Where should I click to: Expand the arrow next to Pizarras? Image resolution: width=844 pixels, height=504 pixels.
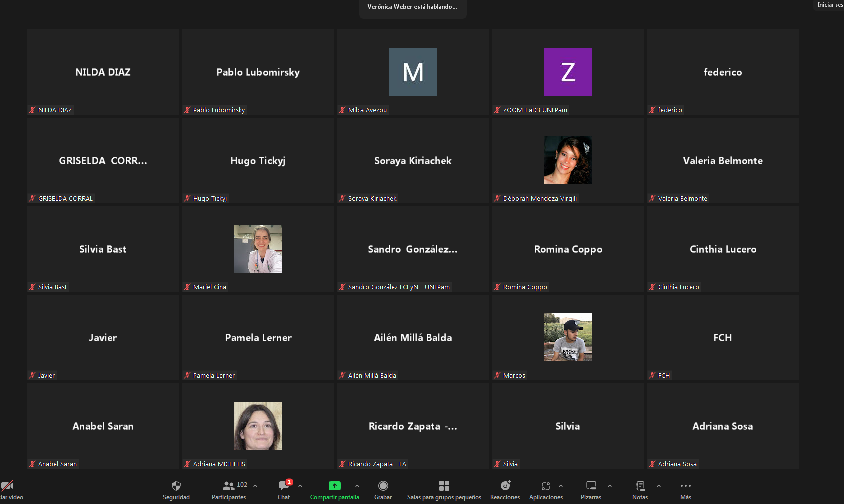click(x=610, y=486)
